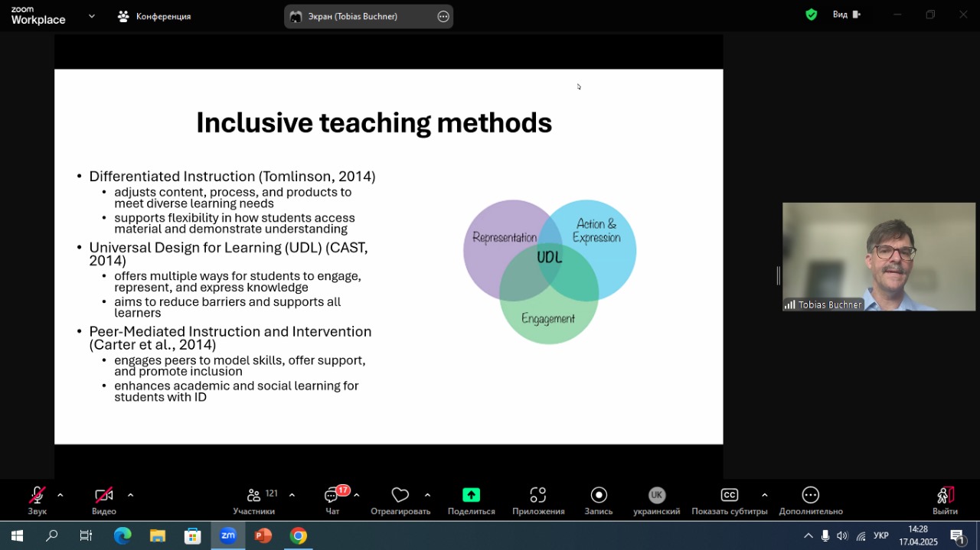Open the Chat panel with 17 unread
The width and height of the screenshot is (980, 550).
click(x=332, y=496)
